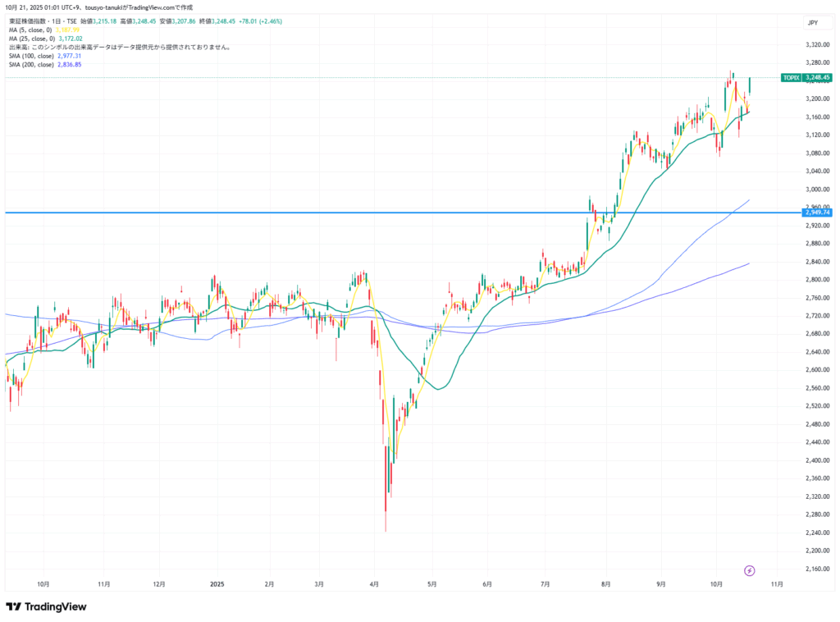Click the 11月 label at right of time axis
This screenshot has width=840, height=622.
tap(777, 585)
